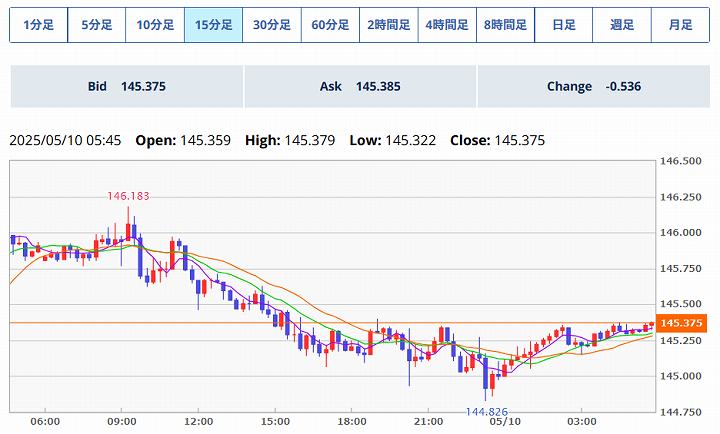Screen dimensions: 720x434
Task: Show the monthly 月足 chart
Action: 681,25
